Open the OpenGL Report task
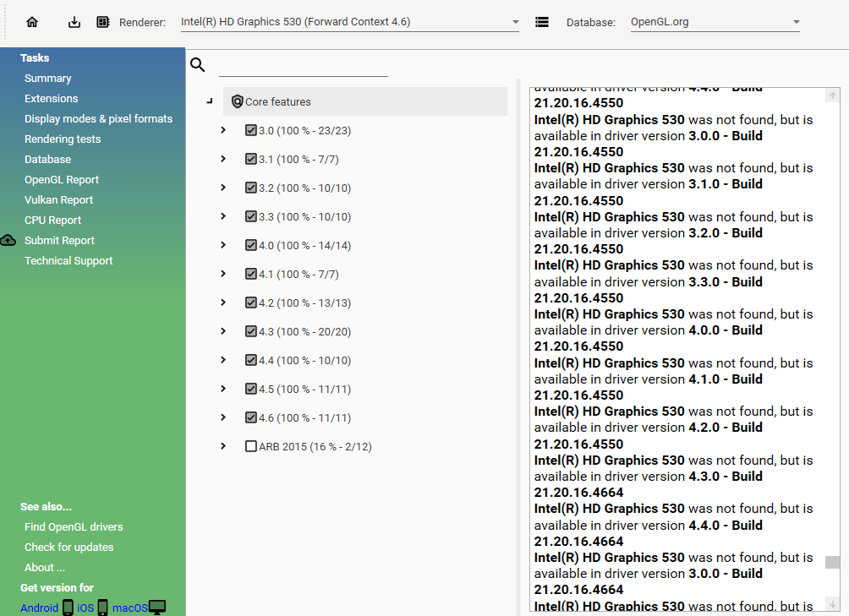 tap(62, 179)
